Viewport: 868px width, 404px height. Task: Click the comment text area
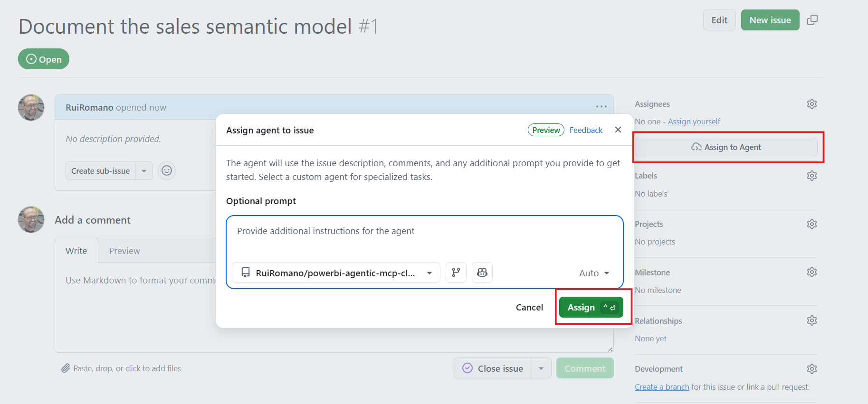[x=334, y=307]
